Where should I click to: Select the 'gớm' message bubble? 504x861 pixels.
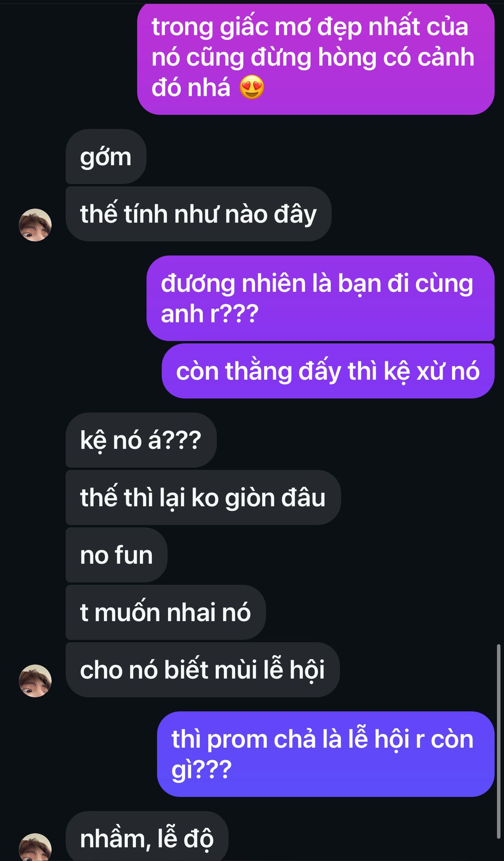[106, 157]
